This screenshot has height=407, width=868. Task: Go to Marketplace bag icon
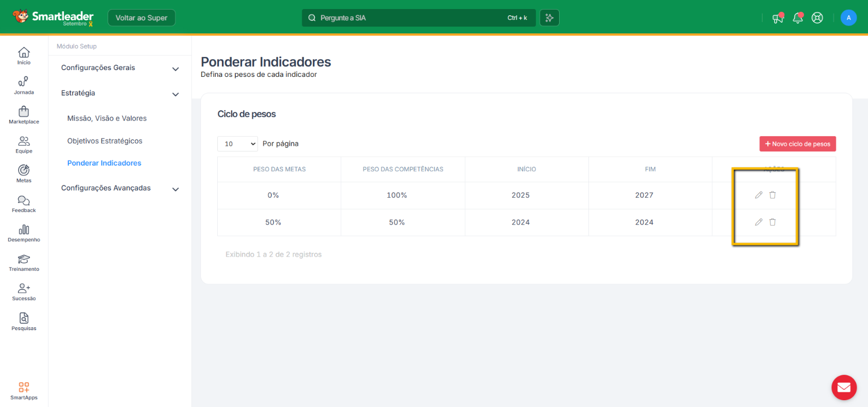click(24, 111)
